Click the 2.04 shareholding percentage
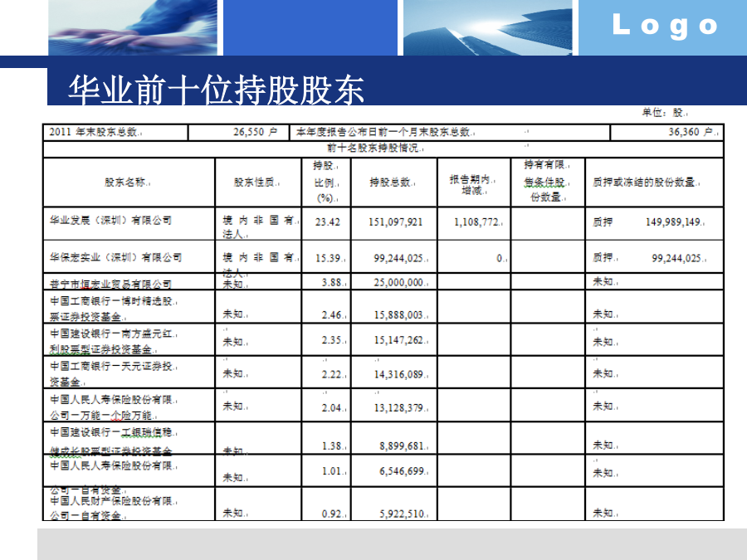The image size is (747, 560). coord(331,408)
